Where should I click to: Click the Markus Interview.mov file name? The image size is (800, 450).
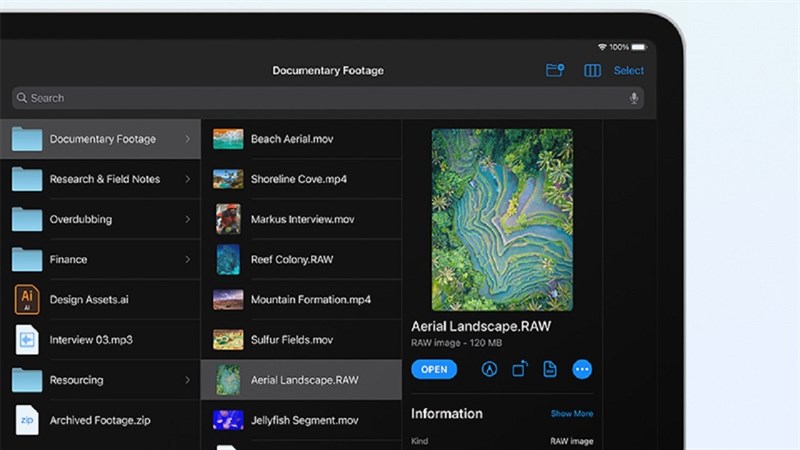pyautogui.click(x=303, y=219)
